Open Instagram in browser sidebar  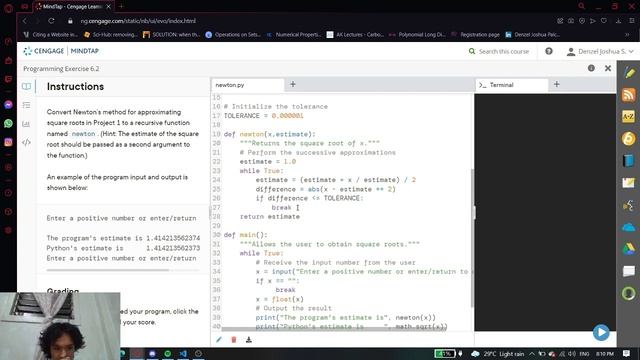pos(8,142)
